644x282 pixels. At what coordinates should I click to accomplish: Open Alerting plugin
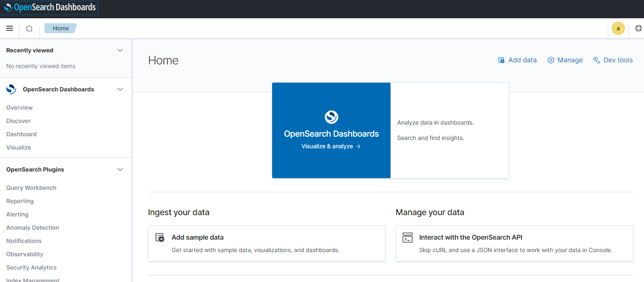(x=17, y=214)
